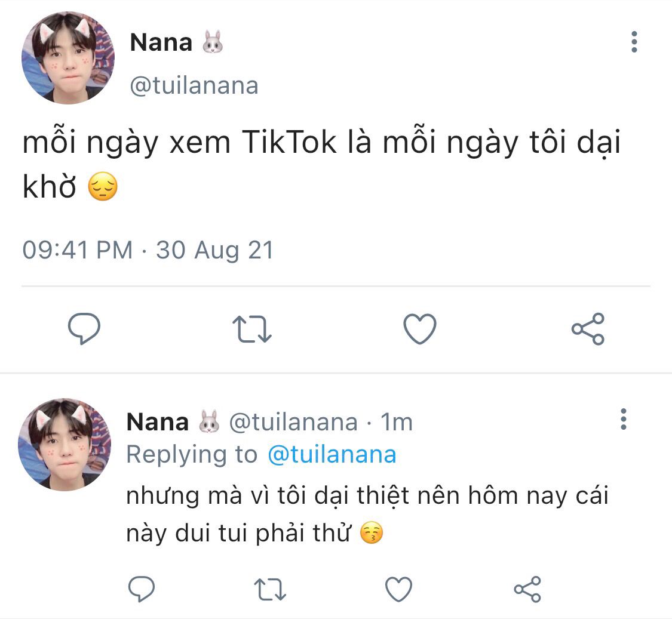The image size is (672, 619).
Task: Open Nana's profile picture in main tweet
Action: 68,57
